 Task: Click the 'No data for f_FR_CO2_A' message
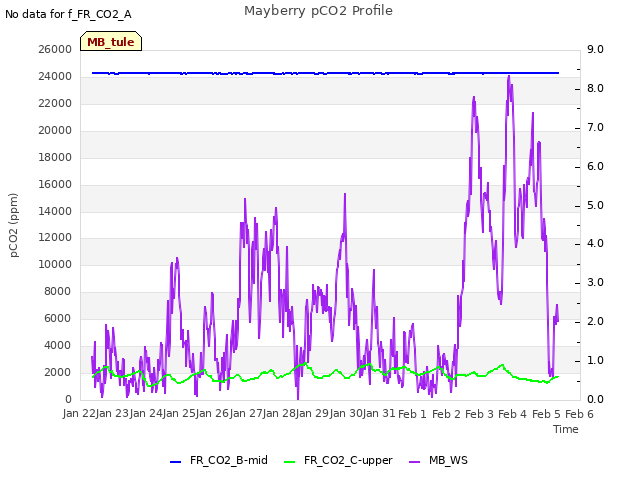pyautogui.click(x=68, y=14)
